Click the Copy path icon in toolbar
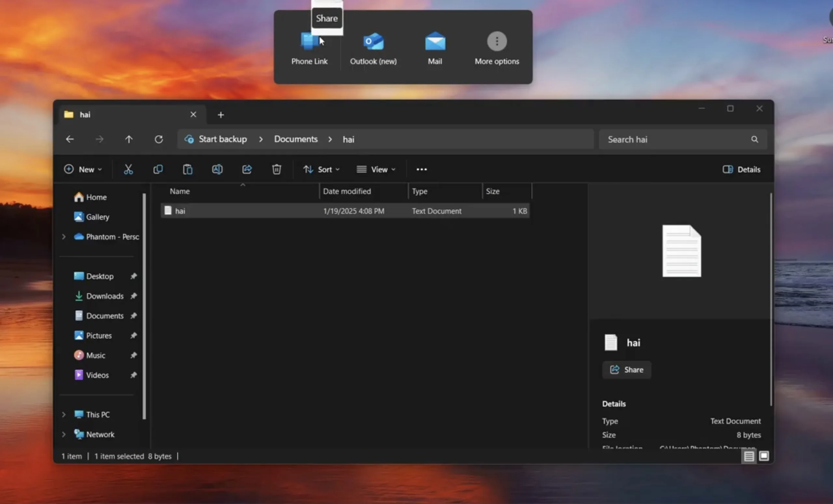The image size is (833, 504). pos(187,170)
